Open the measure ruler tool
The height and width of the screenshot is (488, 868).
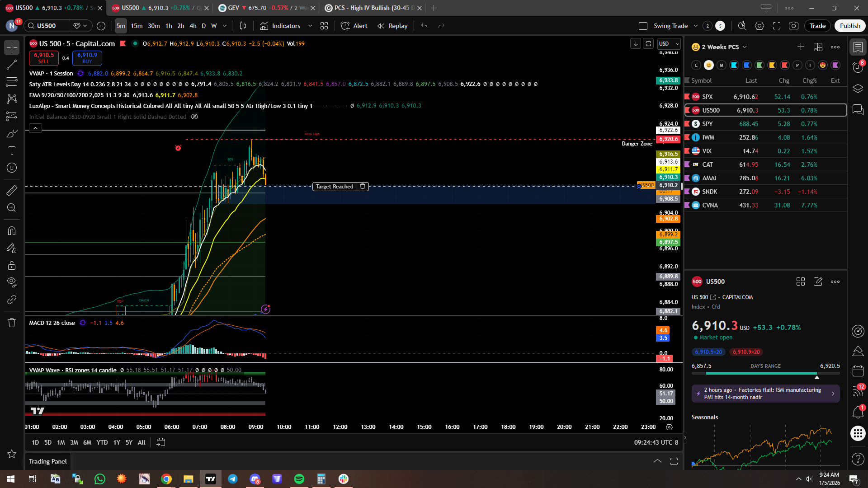click(x=12, y=191)
